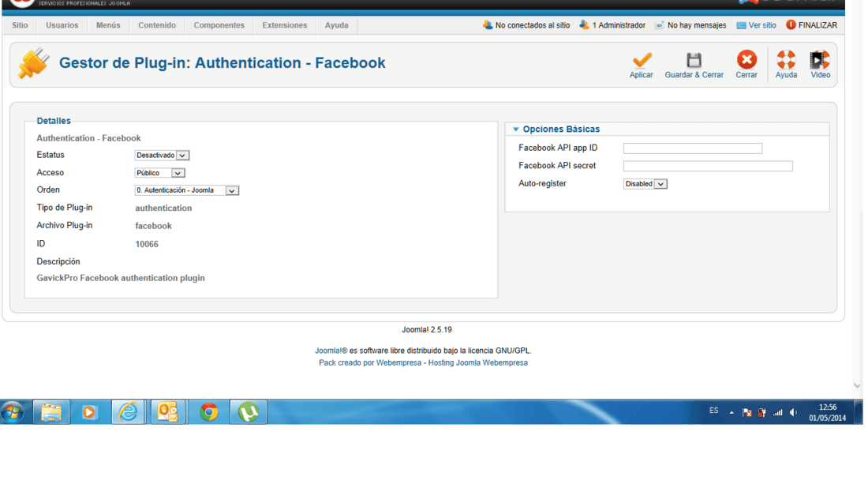Screen dimensions: 868x488
Task: Click the ES language indicator in taskbar
Action: coord(713,411)
